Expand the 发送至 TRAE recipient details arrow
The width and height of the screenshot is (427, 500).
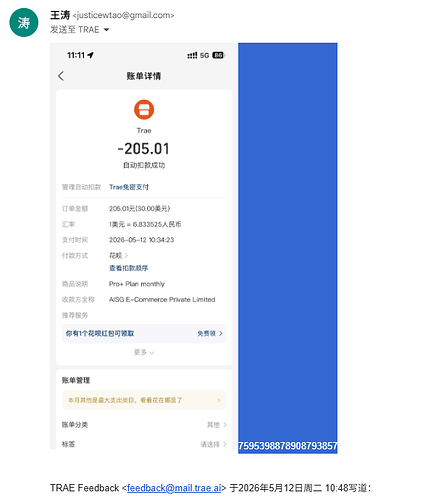[x=106, y=30]
